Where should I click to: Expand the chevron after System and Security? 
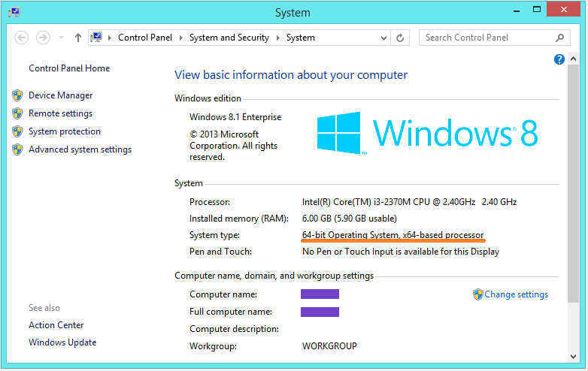pyautogui.click(x=278, y=38)
